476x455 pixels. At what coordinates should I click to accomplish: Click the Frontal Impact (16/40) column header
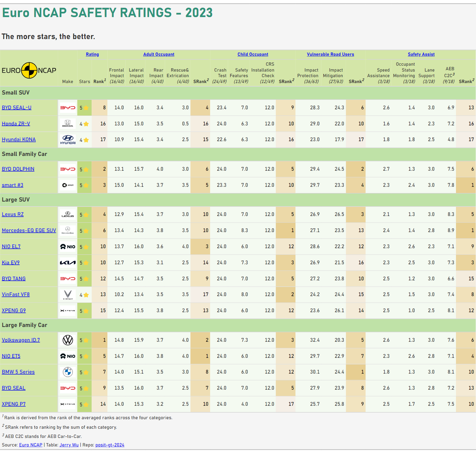(117, 76)
